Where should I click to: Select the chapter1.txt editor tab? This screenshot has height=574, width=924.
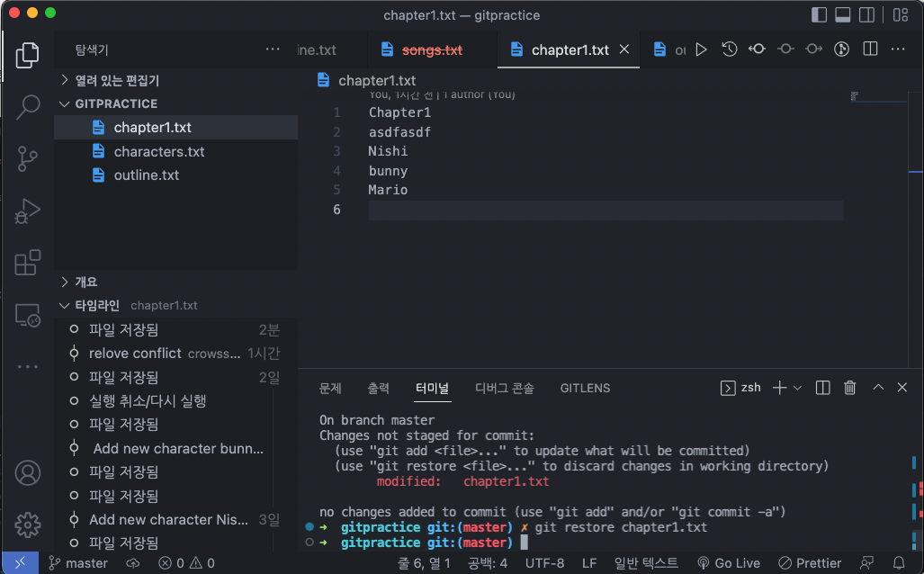(x=570, y=50)
